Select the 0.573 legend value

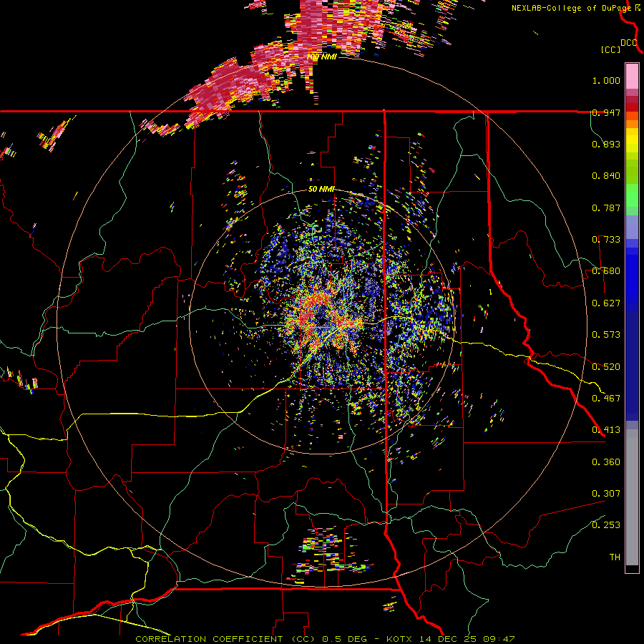pyautogui.click(x=606, y=335)
